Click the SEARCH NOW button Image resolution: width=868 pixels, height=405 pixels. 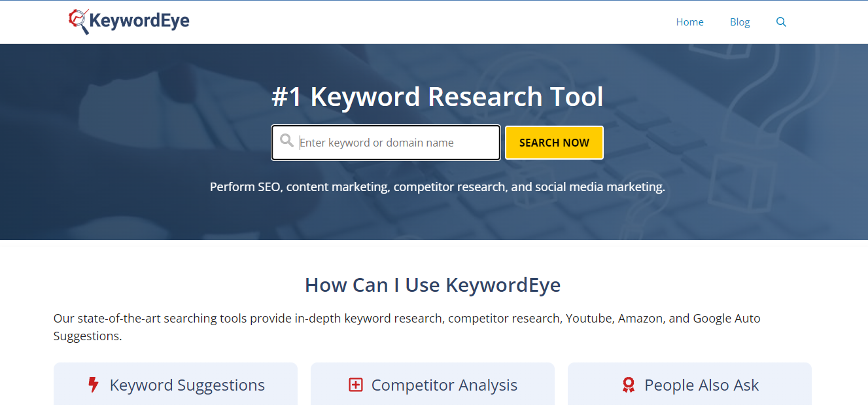coord(554,143)
